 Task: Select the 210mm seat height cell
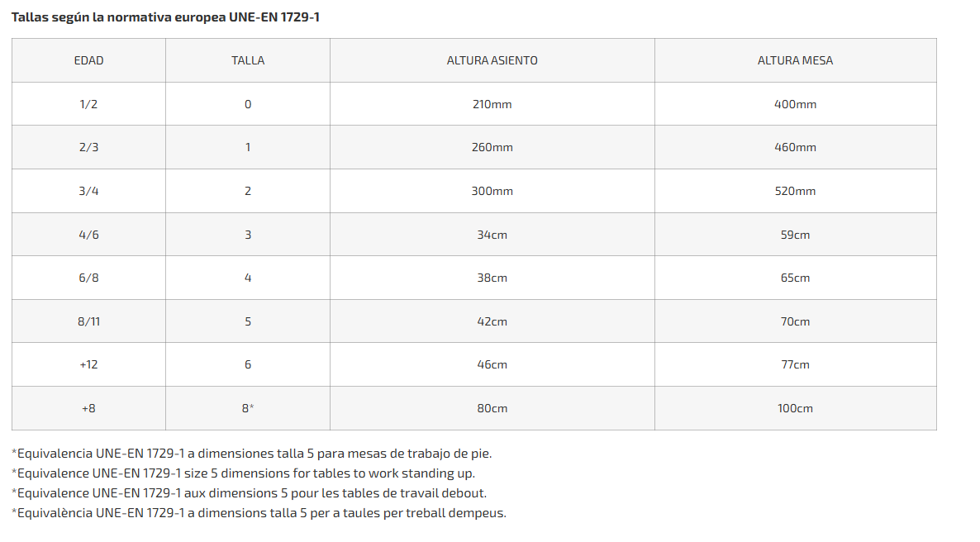point(492,104)
